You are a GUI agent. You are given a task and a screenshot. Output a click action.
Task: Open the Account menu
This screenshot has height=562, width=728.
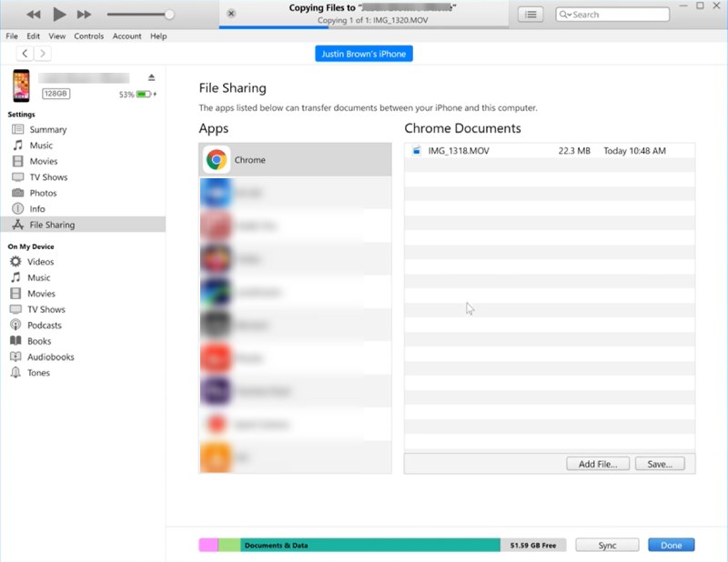(126, 35)
